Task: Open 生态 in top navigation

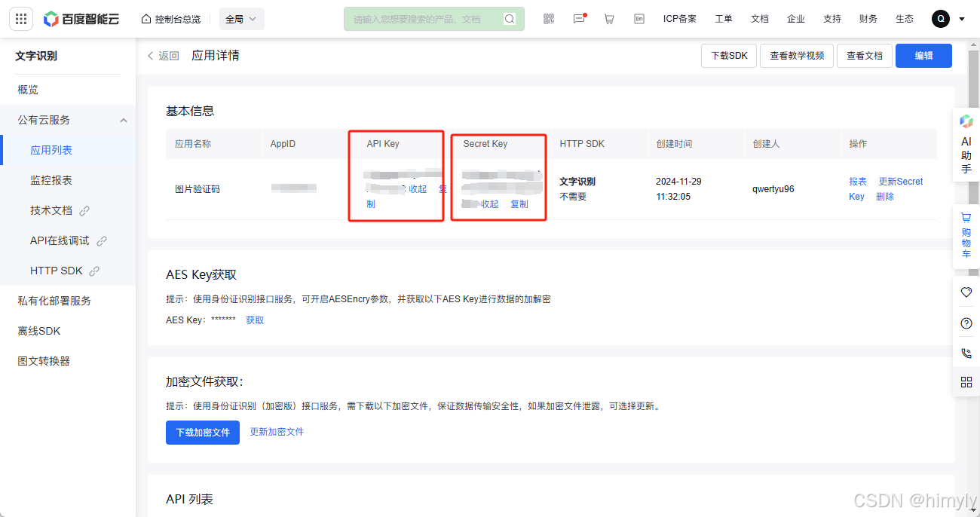Action: click(x=905, y=19)
